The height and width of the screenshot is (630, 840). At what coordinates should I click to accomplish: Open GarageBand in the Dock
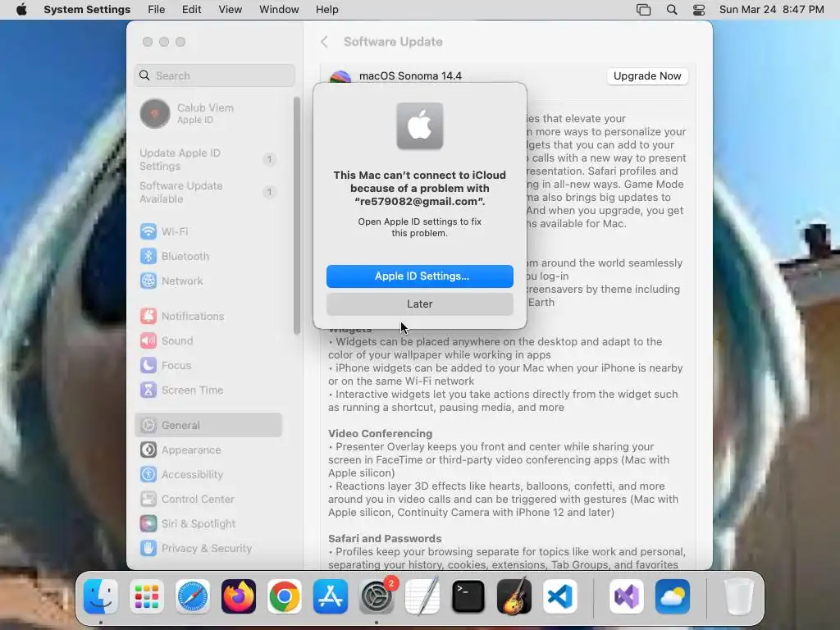click(514, 596)
